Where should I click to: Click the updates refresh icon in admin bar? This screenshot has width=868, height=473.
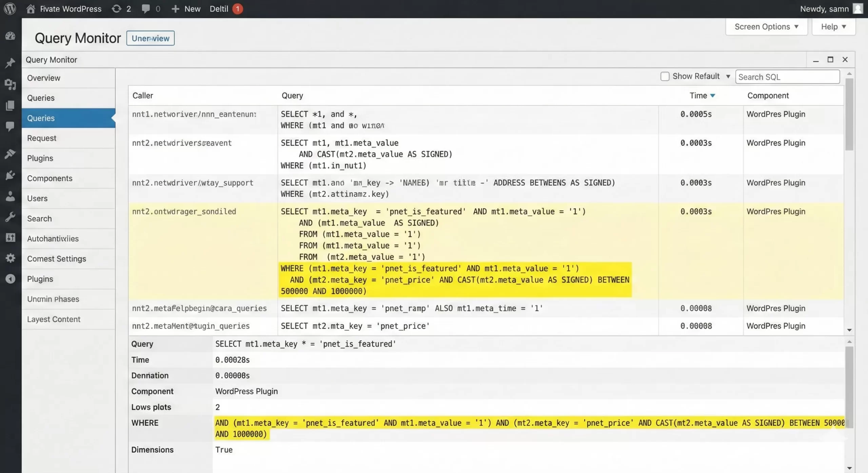117,9
